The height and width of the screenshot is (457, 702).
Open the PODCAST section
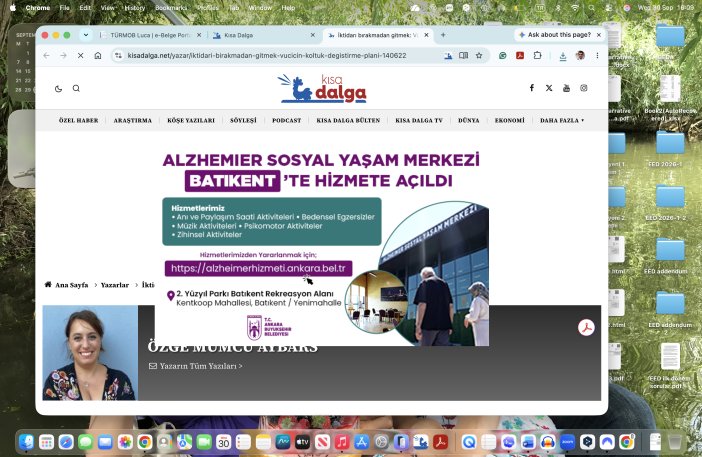pyautogui.click(x=287, y=120)
